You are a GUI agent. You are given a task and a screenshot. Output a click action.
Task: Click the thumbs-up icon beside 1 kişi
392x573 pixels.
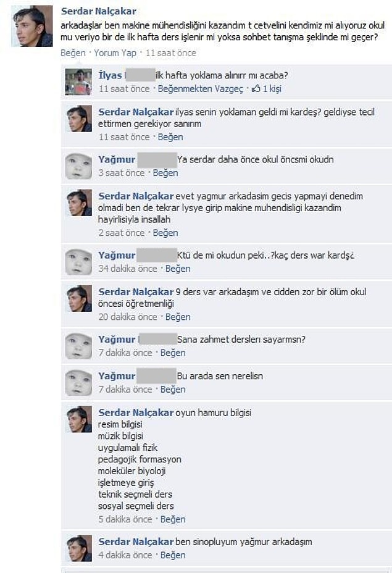point(256,88)
